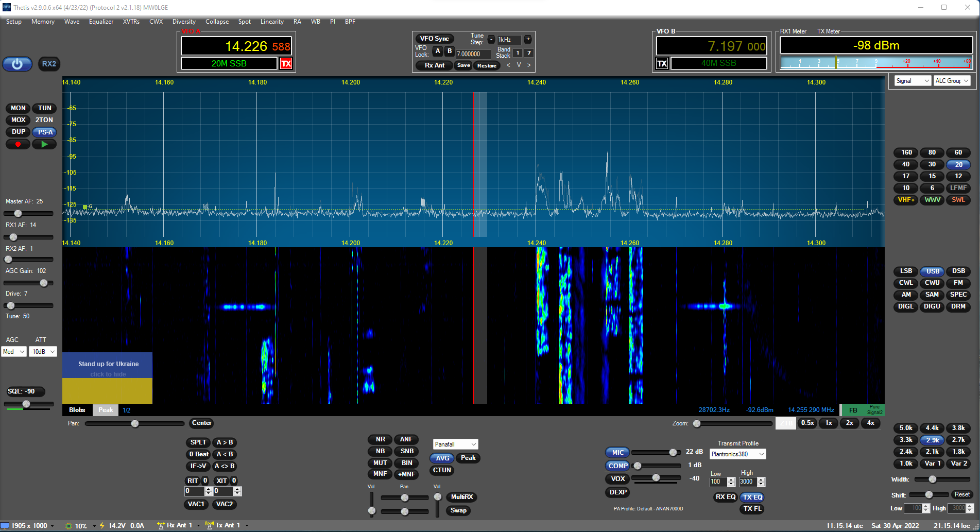Click the blue power button

click(x=18, y=64)
